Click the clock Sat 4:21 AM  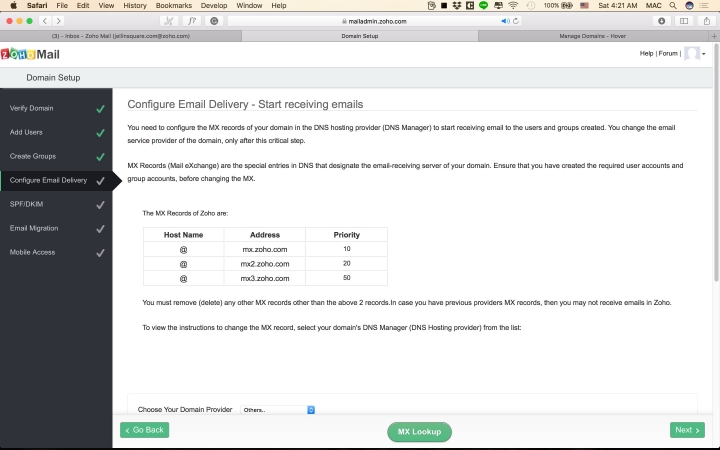pyautogui.click(x=618, y=6)
